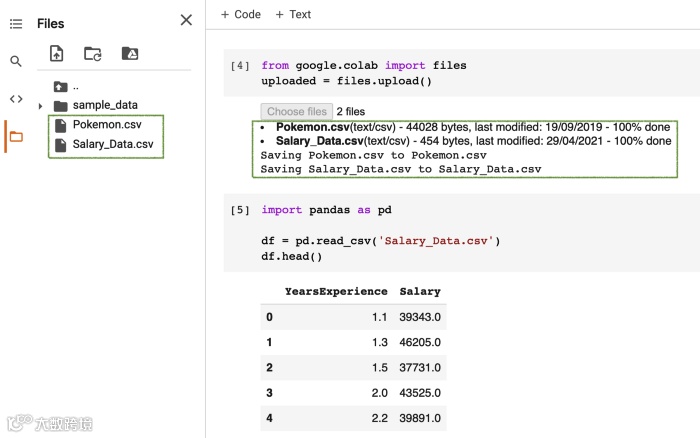Toggle the Files folder icon in sidebar

tap(15, 136)
